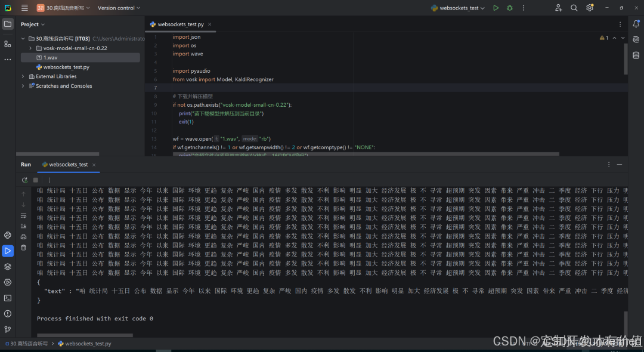Click the editor horizontal scrollbar
The image size is (644, 352).
[366, 154]
